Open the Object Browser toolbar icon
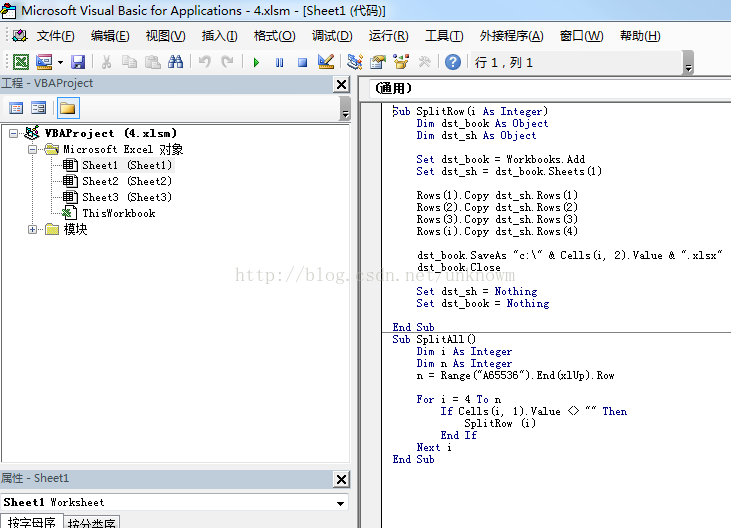The image size is (731, 528). [401, 62]
